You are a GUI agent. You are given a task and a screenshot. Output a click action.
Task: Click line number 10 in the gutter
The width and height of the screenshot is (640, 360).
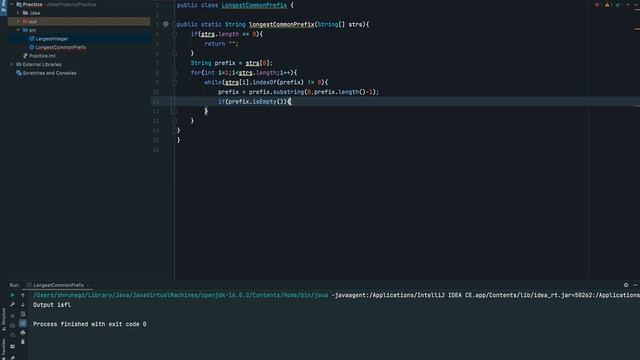(x=156, y=92)
